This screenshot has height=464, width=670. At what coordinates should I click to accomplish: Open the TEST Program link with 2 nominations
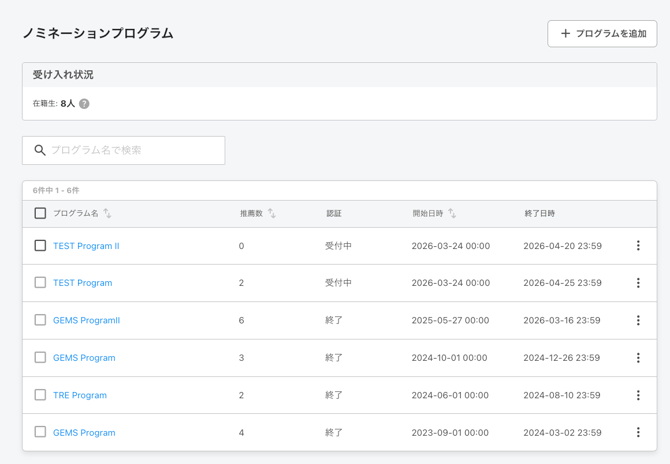click(x=82, y=283)
